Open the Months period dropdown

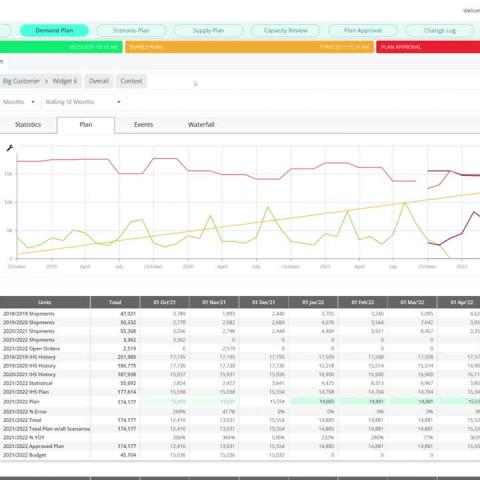point(19,102)
